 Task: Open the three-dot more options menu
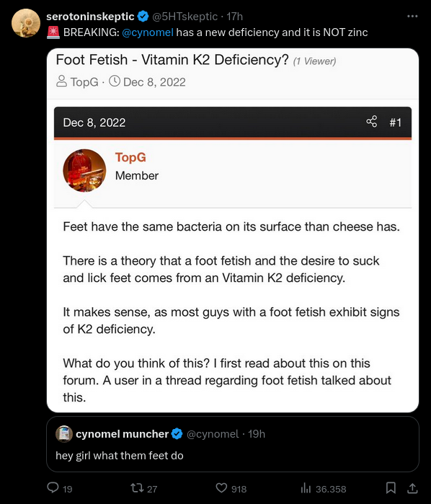click(x=412, y=16)
